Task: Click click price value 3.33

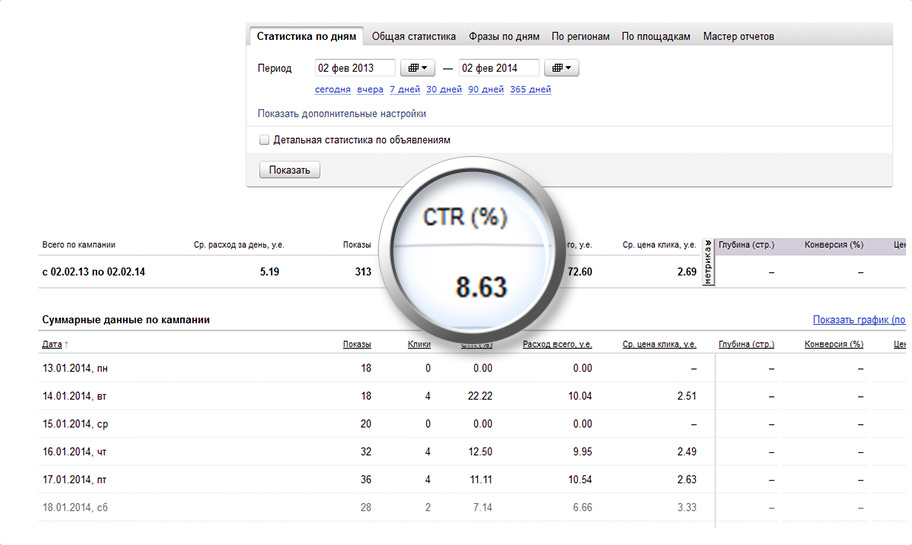Action: (687, 508)
